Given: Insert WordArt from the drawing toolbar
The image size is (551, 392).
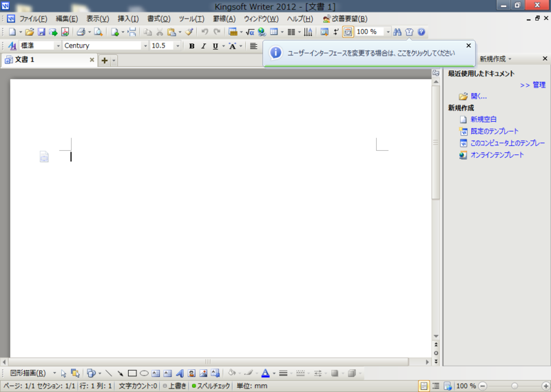Looking at the screenshot, I should [x=180, y=373].
